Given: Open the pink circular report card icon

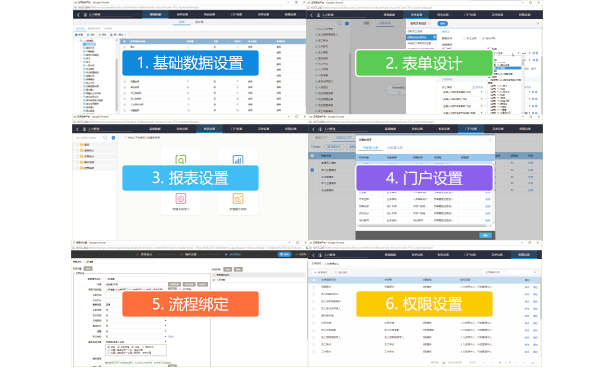Looking at the screenshot, I should (x=181, y=199).
